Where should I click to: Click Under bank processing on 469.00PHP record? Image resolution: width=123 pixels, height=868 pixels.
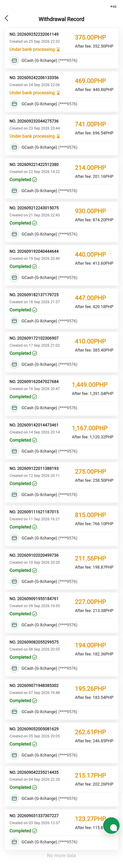tap(32, 93)
